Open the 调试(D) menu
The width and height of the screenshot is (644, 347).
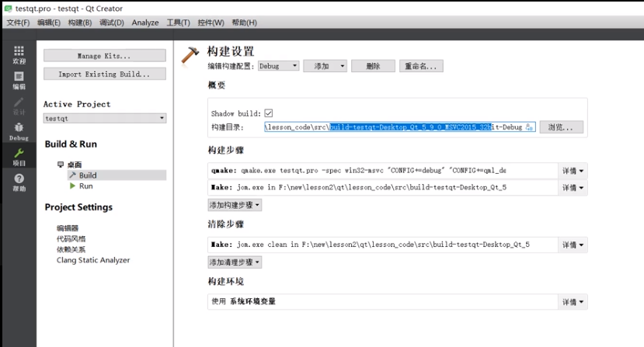point(112,23)
